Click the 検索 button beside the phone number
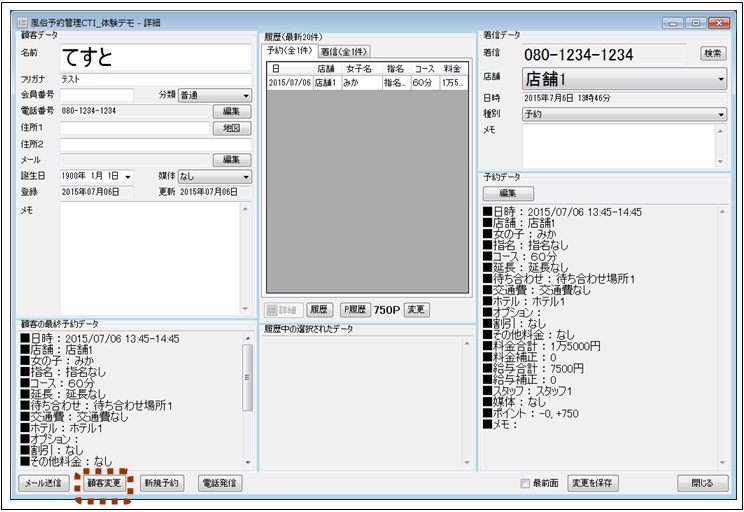This screenshot has width=744, height=512. pos(713,53)
